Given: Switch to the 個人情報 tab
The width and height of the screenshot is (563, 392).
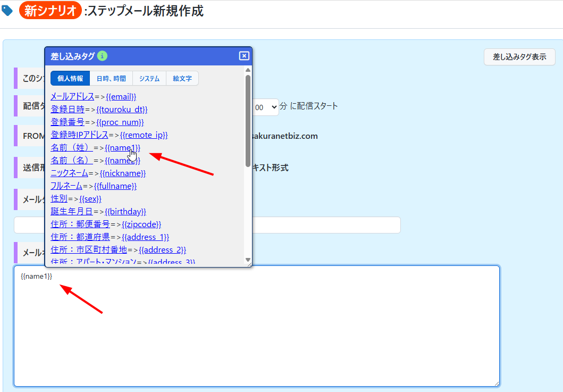Looking at the screenshot, I should (x=70, y=79).
